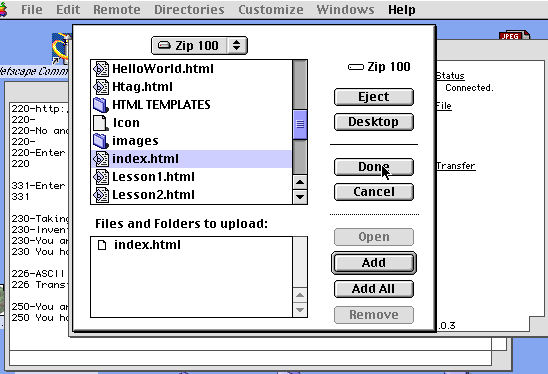548x374 pixels.
Task: Select the images folder icon
Action: click(101, 141)
